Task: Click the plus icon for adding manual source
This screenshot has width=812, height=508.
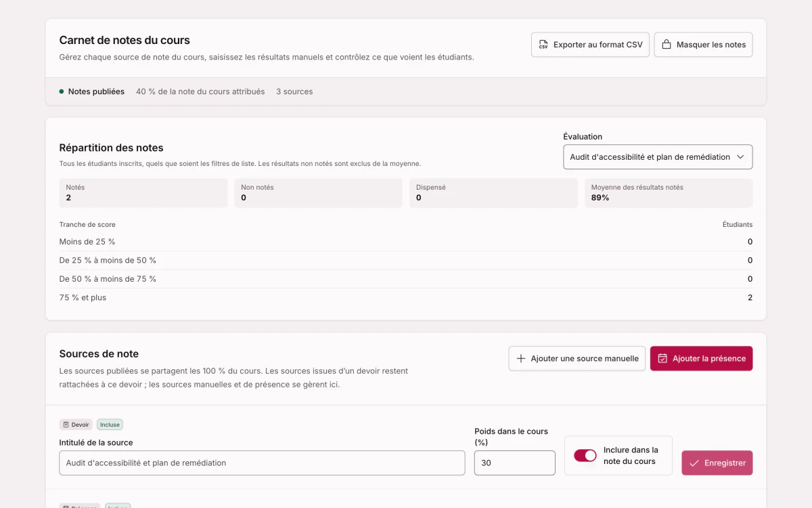Action: [x=521, y=358]
